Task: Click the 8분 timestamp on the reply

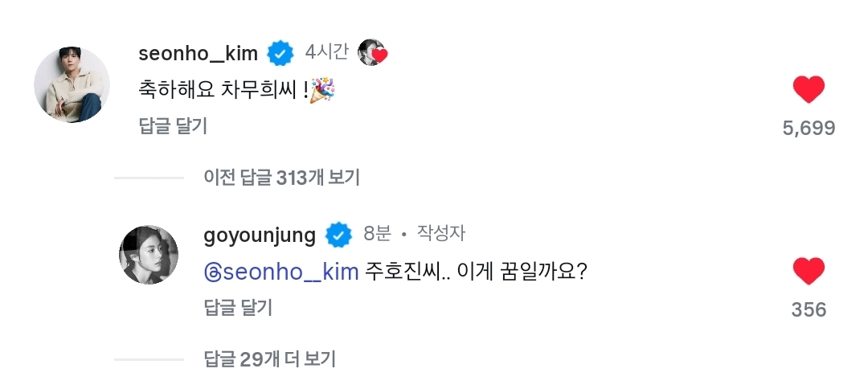Action: 377,234
